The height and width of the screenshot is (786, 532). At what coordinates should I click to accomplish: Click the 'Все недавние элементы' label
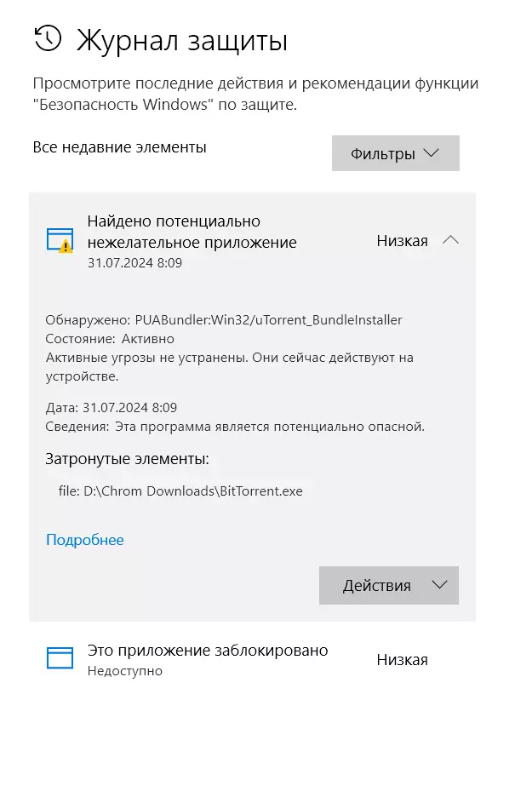tap(120, 146)
